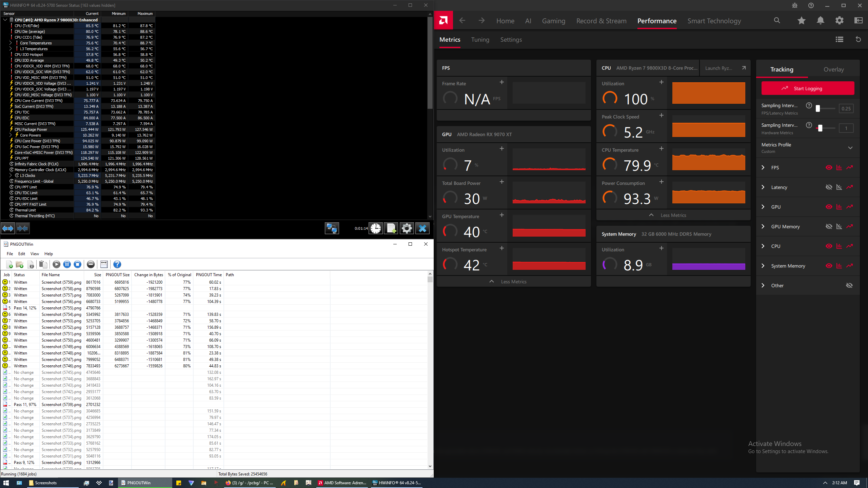This screenshot has width=868, height=488.
Task: Toggle GPU Memory visibility eye
Action: click(x=829, y=226)
